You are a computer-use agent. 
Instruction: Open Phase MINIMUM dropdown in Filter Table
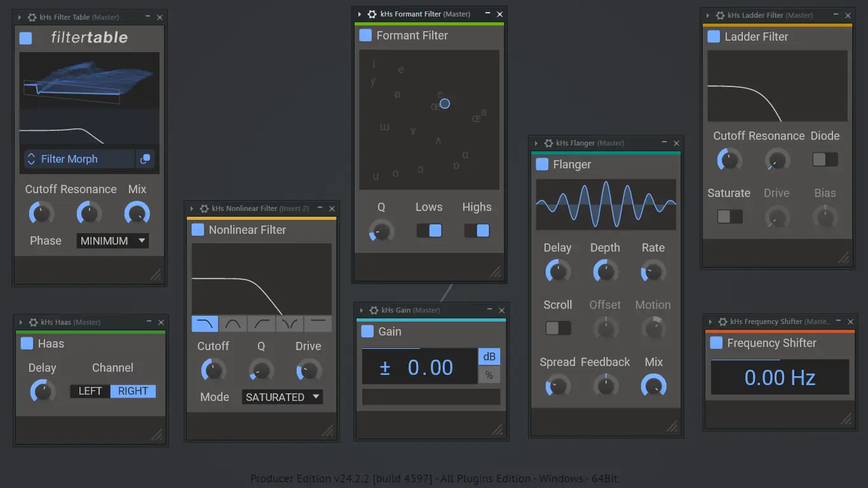pos(112,241)
